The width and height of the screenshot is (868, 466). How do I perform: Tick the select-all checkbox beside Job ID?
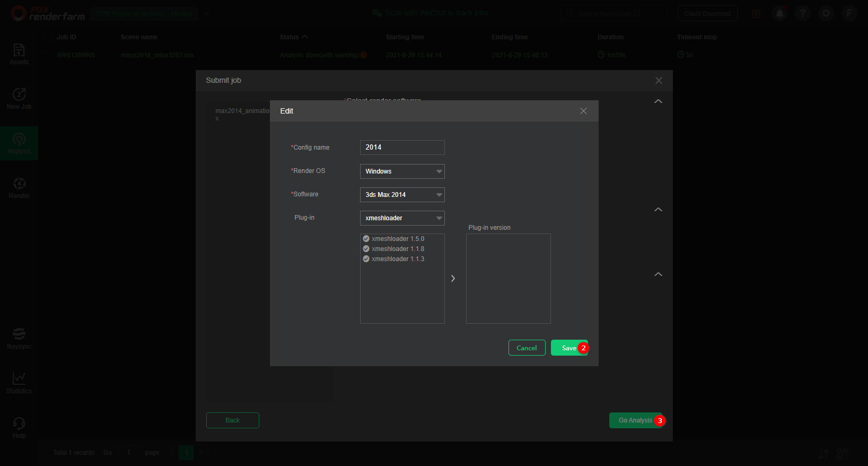(x=49, y=37)
